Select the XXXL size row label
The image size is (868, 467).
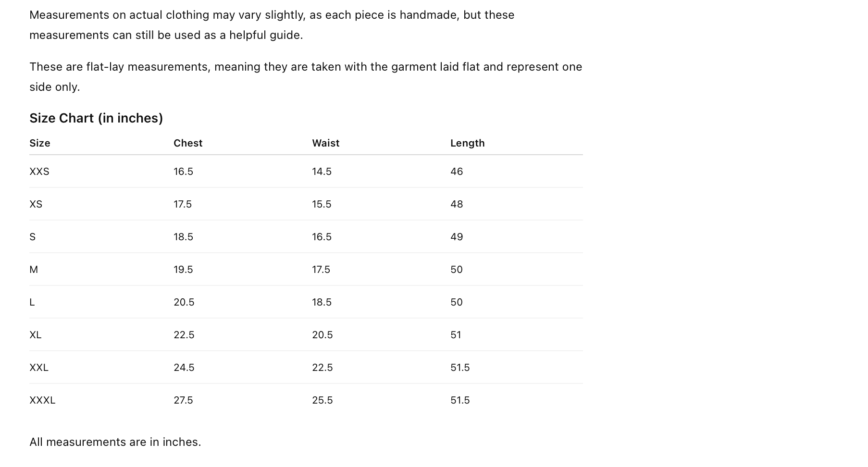42,400
